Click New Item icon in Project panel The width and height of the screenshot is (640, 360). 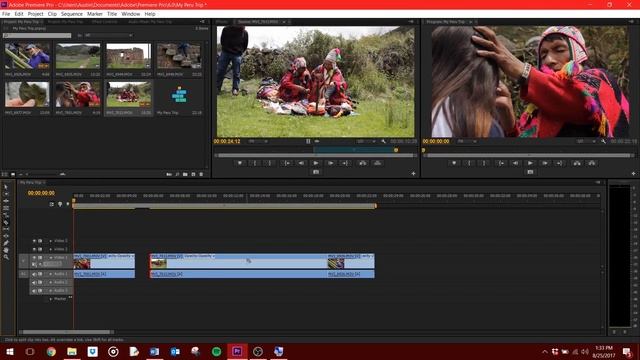tap(193, 174)
